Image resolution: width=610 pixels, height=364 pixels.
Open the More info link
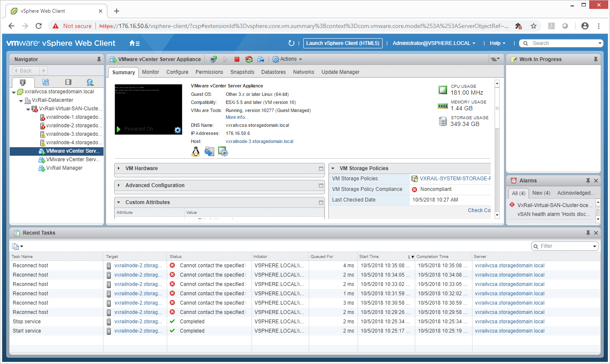click(x=237, y=118)
